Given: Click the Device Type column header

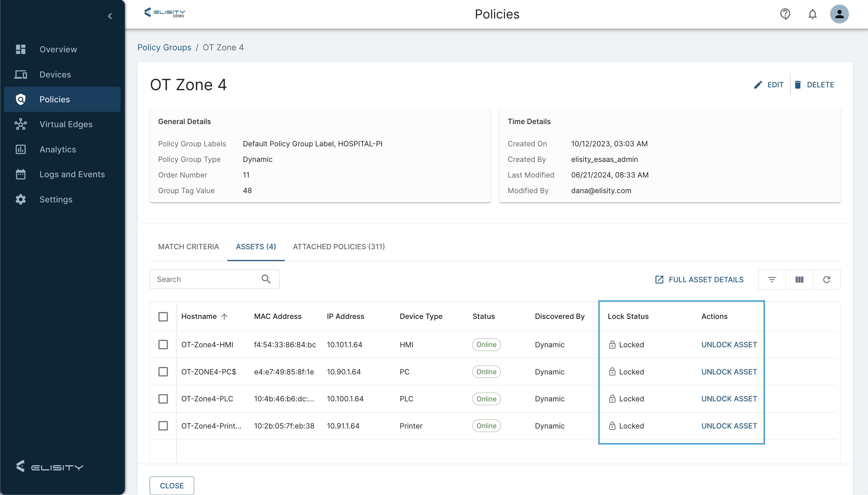Looking at the screenshot, I should (421, 316).
